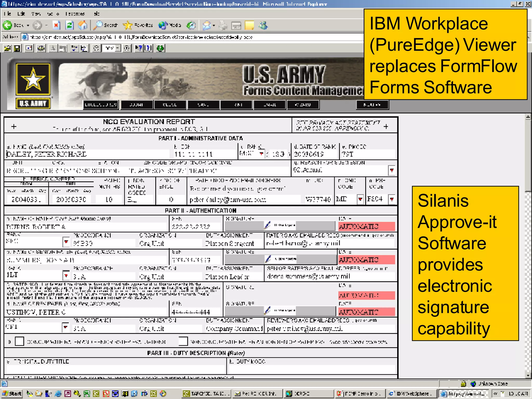Click the rated NCO's SSN field

204,154
